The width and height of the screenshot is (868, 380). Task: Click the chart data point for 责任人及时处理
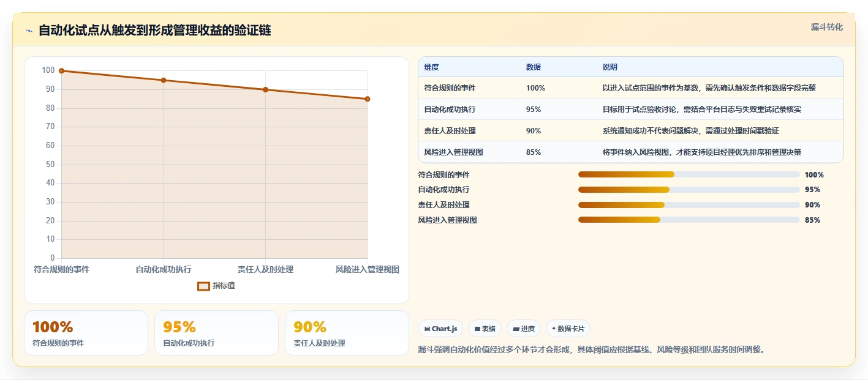pos(265,89)
